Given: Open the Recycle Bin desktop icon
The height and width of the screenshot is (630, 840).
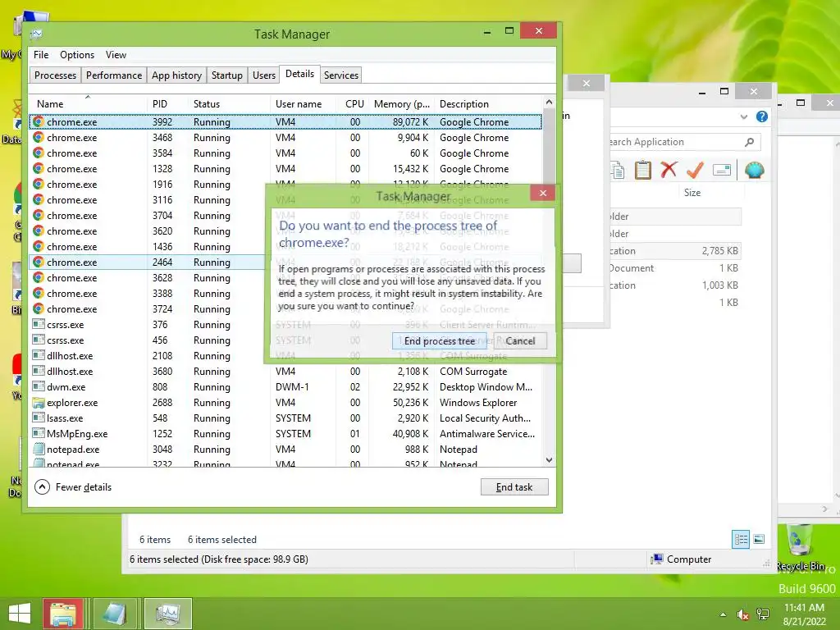Looking at the screenshot, I should coord(801,547).
